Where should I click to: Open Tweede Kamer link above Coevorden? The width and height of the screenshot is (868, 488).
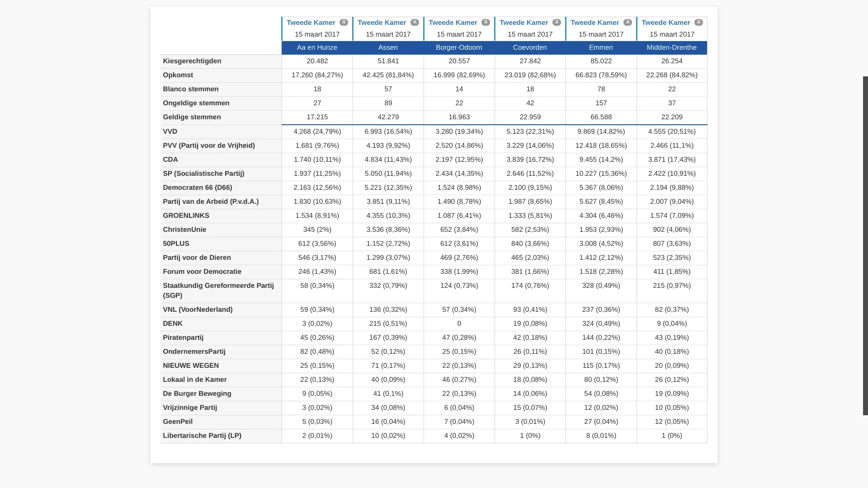point(524,23)
